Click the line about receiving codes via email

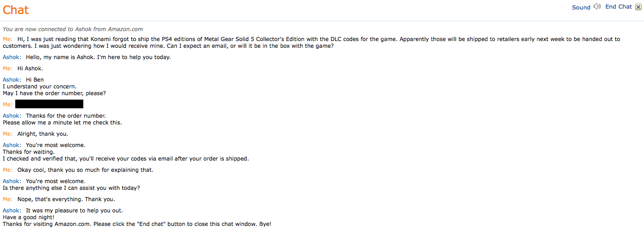(x=126, y=159)
